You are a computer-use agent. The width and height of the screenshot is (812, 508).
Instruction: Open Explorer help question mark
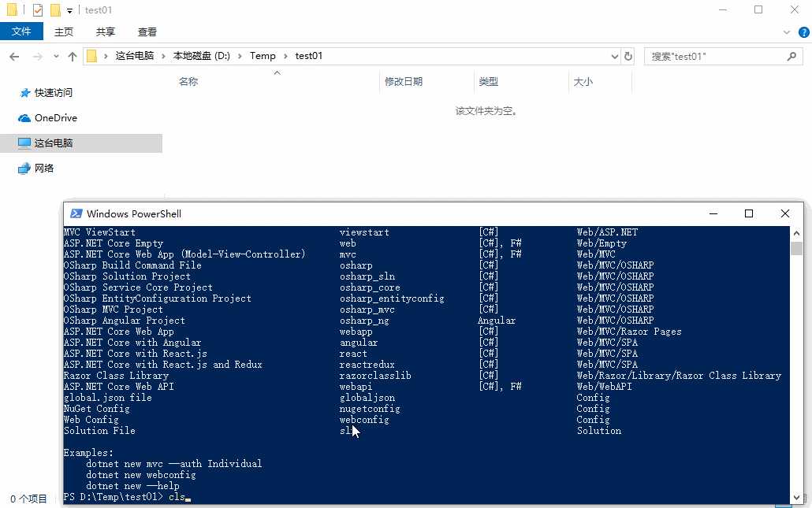(803, 32)
